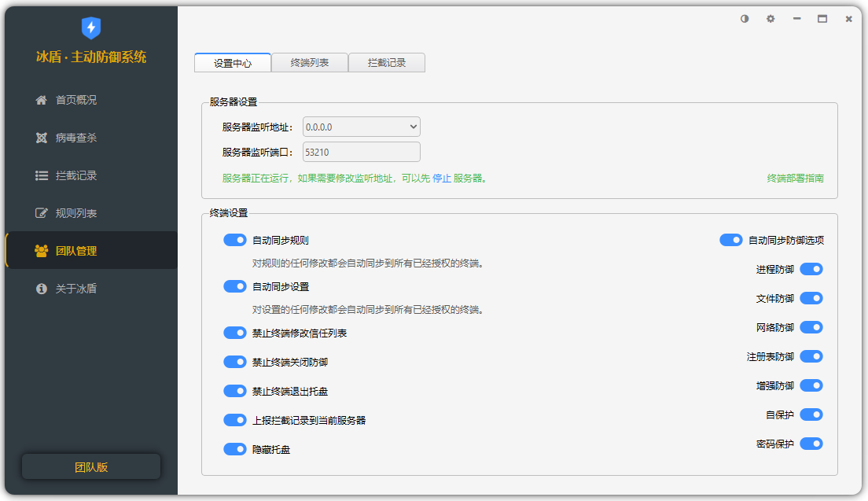Click the info icon beside 关于冰盾

point(42,289)
